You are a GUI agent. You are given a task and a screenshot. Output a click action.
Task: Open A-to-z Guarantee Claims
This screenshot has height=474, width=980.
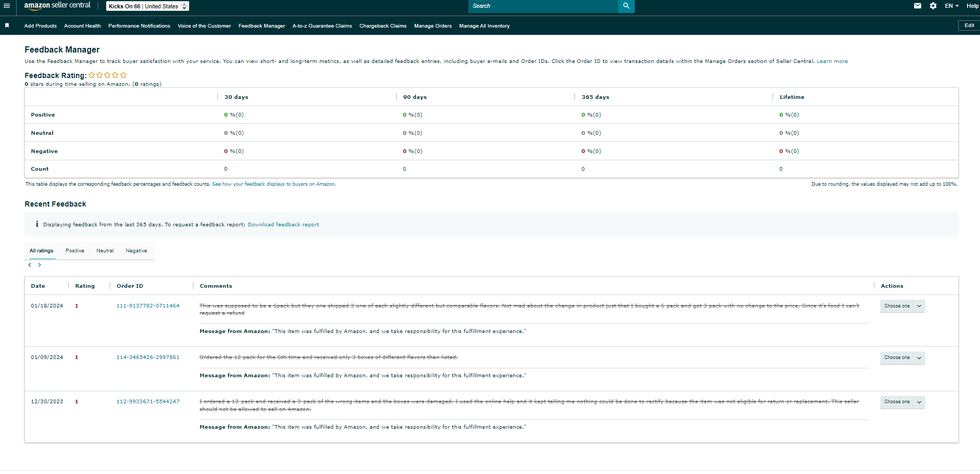322,25
